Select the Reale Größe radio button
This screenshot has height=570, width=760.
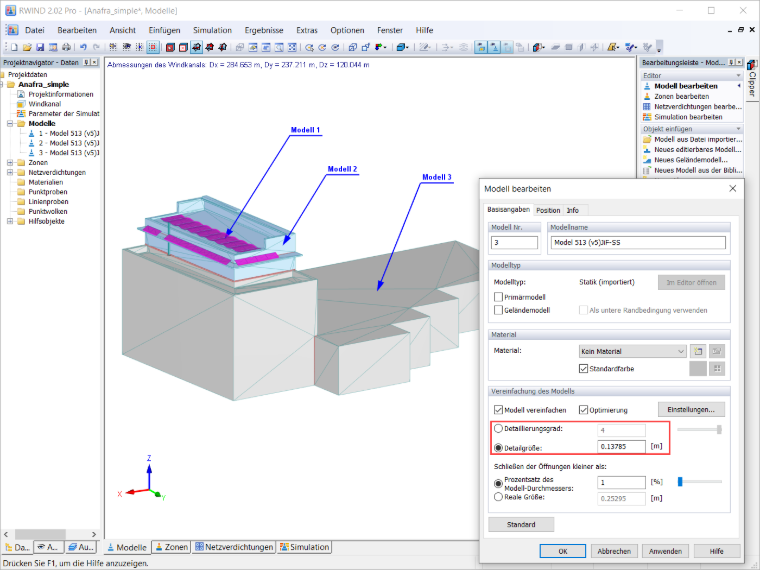pyautogui.click(x=498, y=497)
